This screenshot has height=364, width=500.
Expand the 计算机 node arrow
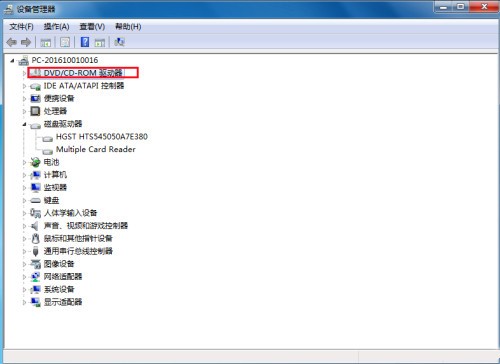coord(24,175)
